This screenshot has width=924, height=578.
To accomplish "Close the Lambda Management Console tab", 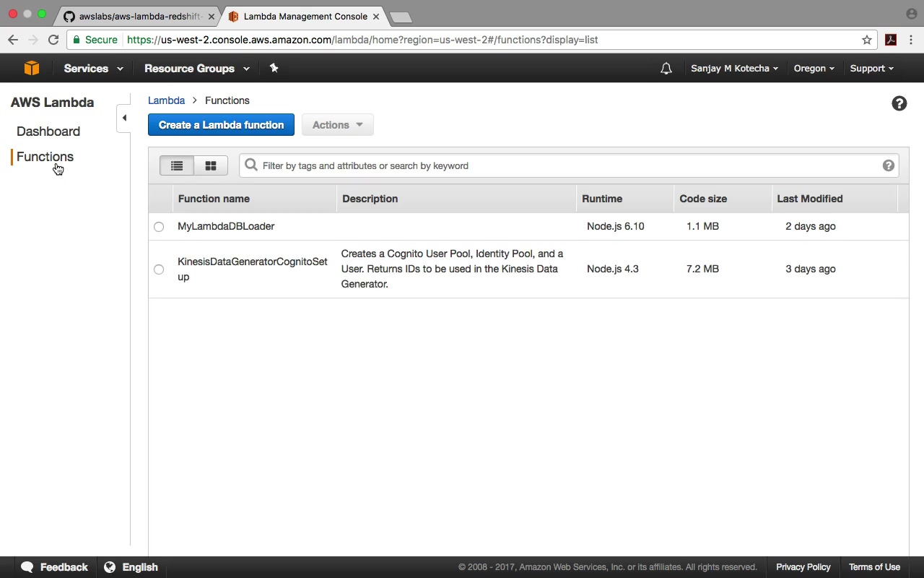I will (375, 17).
